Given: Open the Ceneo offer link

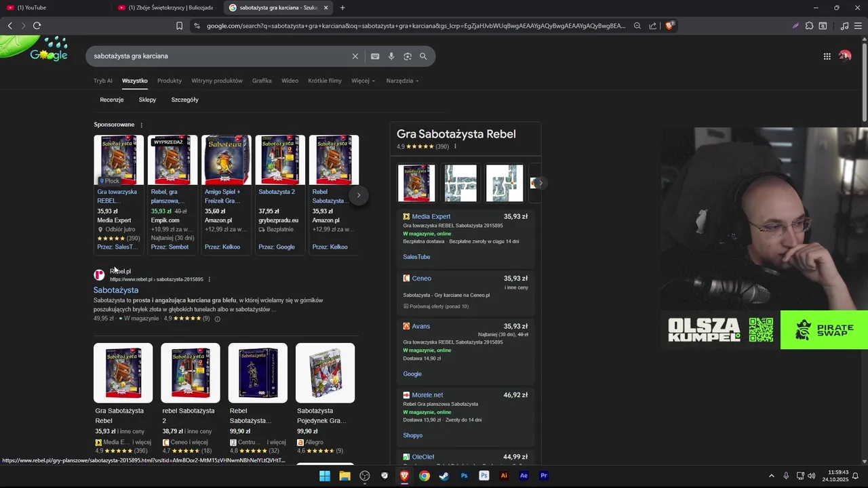Looking at the screenshot, I should click(x=422, y=279).
